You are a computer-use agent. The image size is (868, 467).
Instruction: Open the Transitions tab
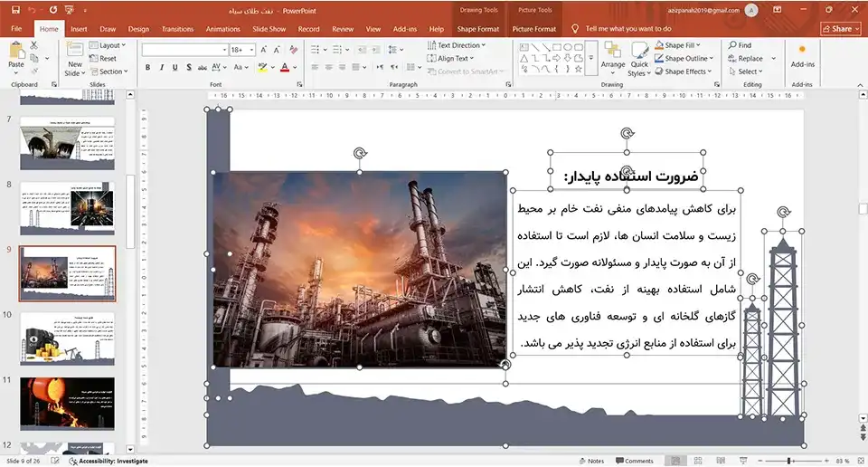coord(177,29)
